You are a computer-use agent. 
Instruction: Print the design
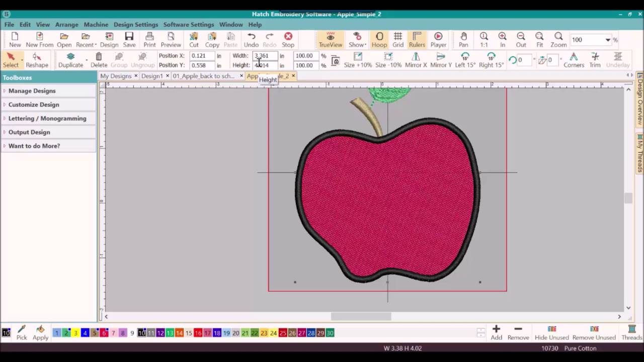tap(149, 40)
